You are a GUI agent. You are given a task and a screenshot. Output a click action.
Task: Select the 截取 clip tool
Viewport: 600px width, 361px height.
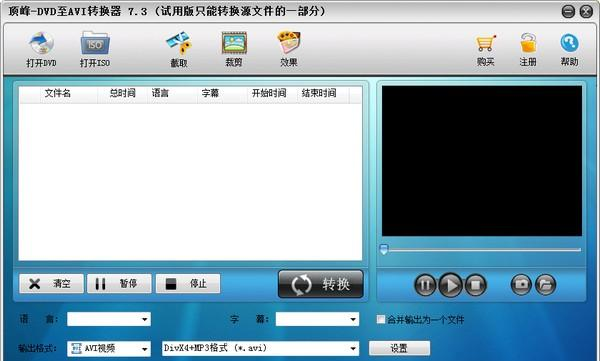coord(179,50)
